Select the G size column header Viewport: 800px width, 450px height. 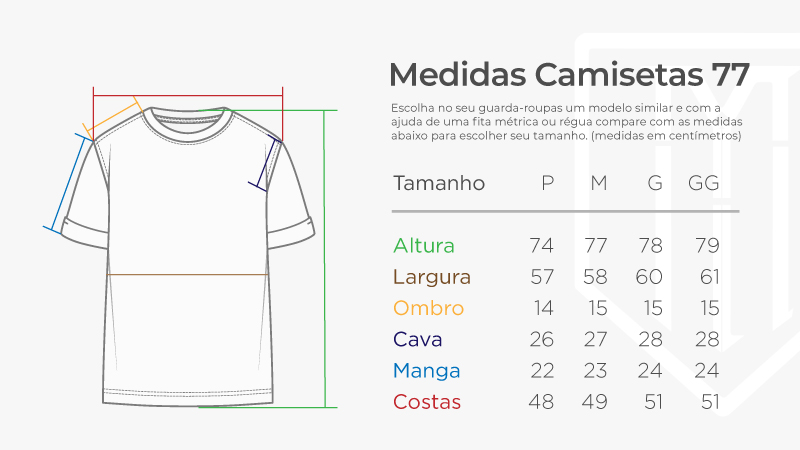(x=655, y=184)
